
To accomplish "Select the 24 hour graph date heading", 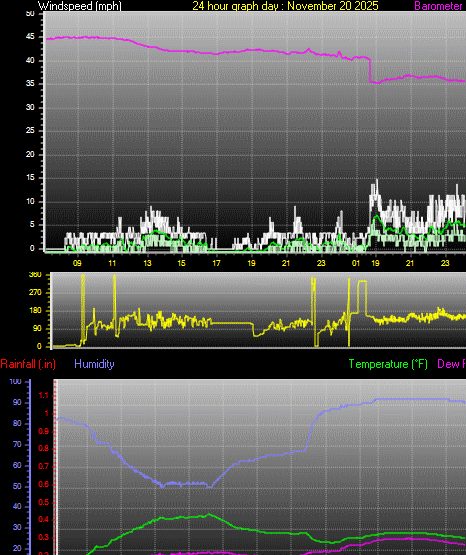I will click(285, 6).
